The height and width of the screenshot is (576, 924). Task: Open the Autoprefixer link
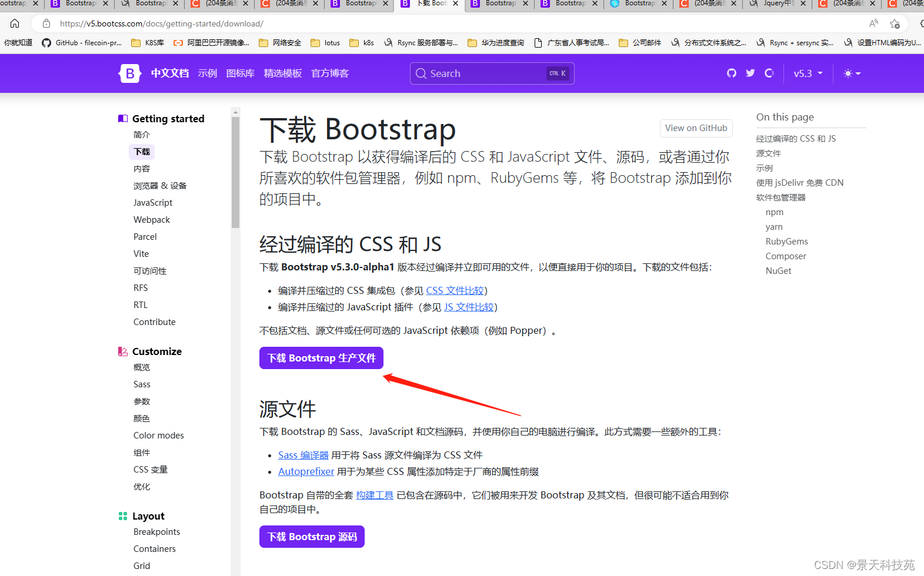click(306, 471)
